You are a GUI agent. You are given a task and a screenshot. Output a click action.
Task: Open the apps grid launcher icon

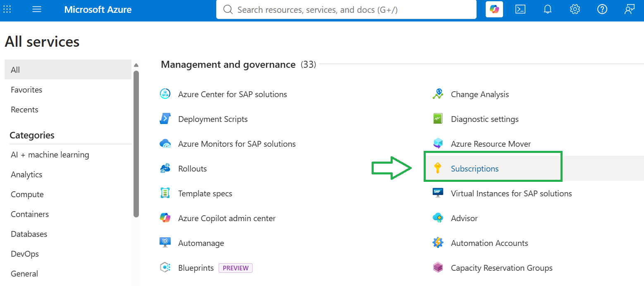point(7,9)
